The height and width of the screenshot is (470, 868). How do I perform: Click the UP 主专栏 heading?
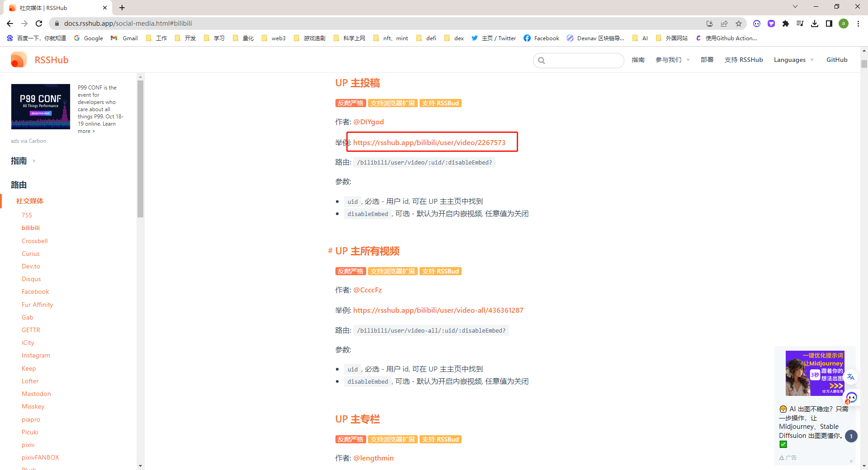click(x=358, y=419)
